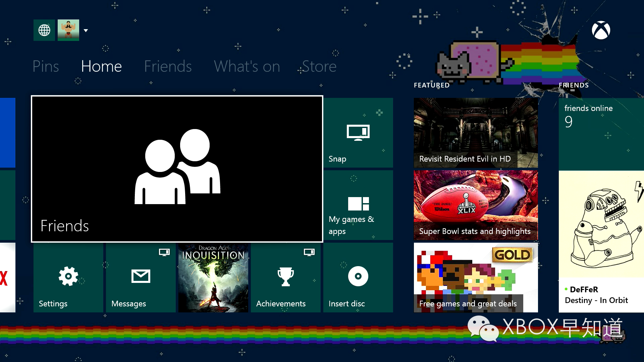Open Super Bowl stats and highlights
644x362 pixels.
(x=476, y=205)
